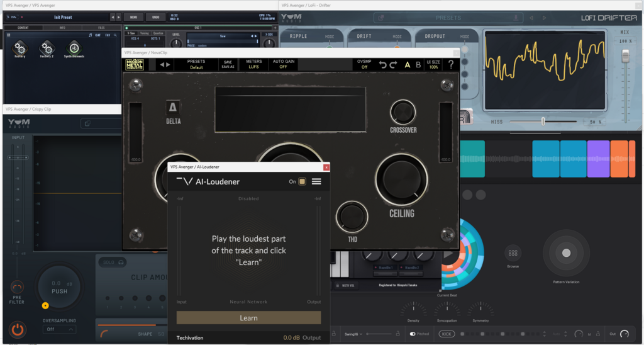Click the CAT filter in Avenger browser
The width and height of the screenshot is (644, 345).
(98, 35)
